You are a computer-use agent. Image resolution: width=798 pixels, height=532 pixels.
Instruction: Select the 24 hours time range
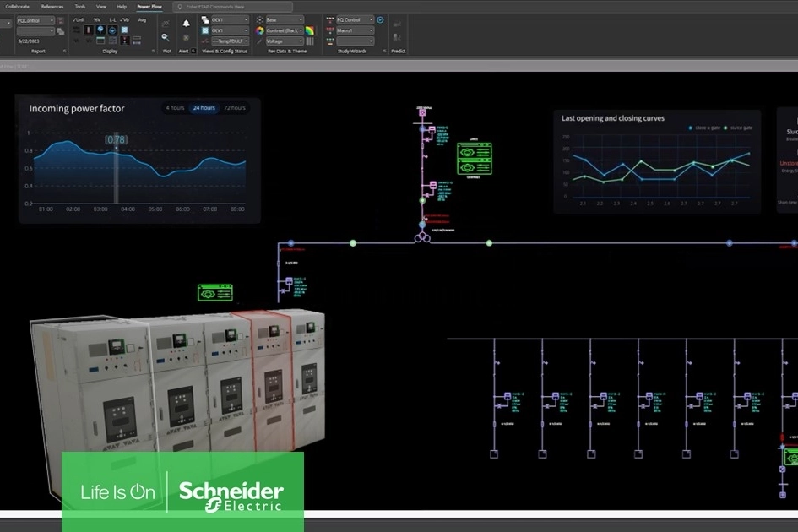point(203,108)
